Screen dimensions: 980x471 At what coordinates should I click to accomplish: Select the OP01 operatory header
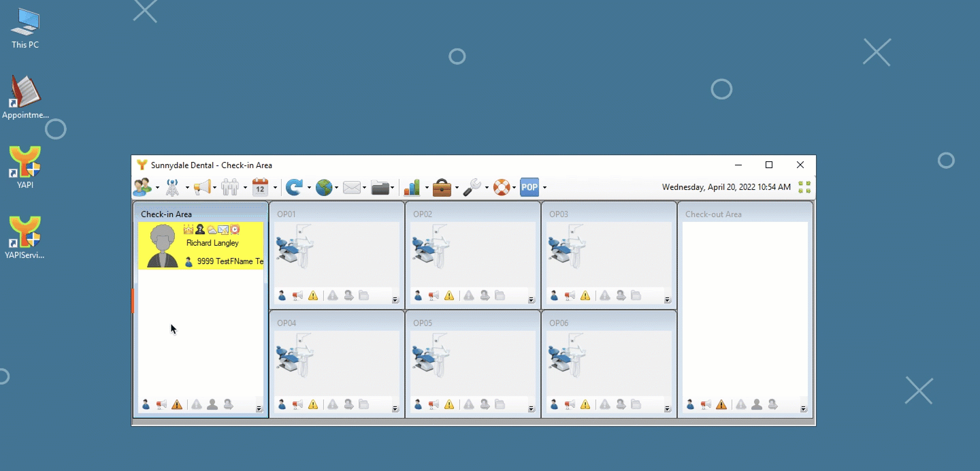[337, 214]
